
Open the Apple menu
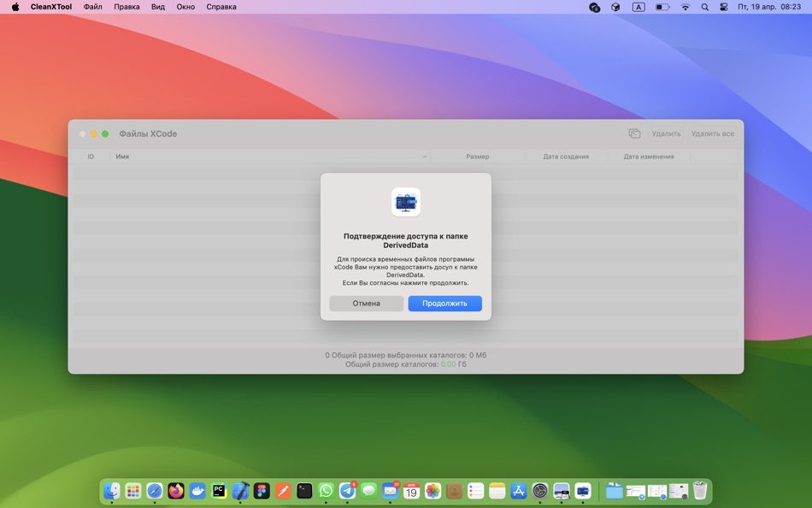15,7
